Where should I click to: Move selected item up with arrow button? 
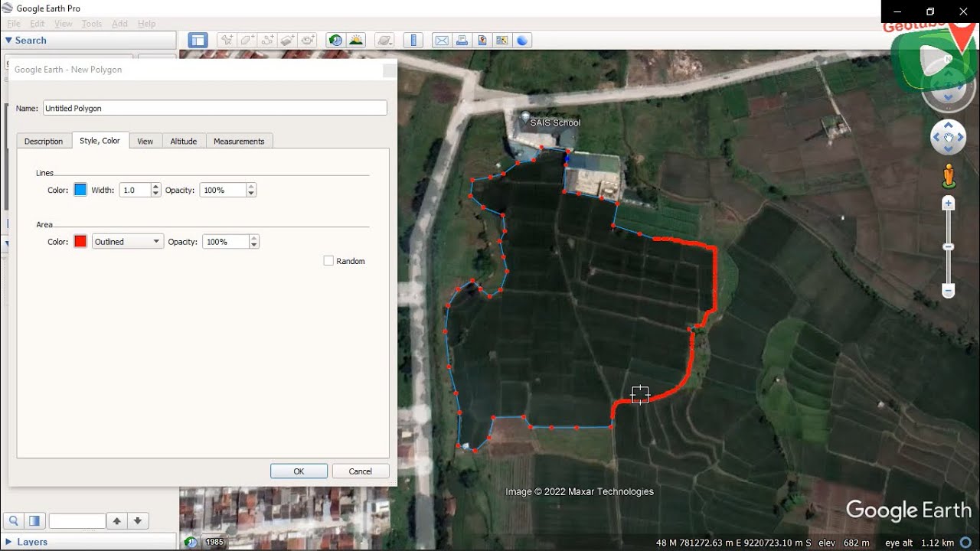click(116, 521)
